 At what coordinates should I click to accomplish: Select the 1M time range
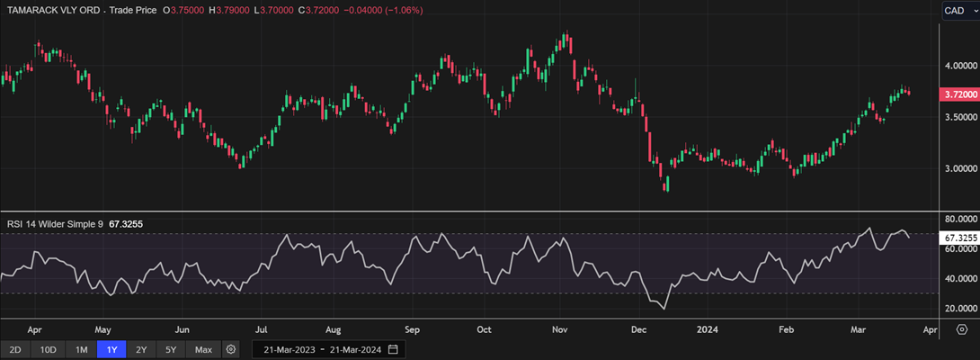pos(81,349)
